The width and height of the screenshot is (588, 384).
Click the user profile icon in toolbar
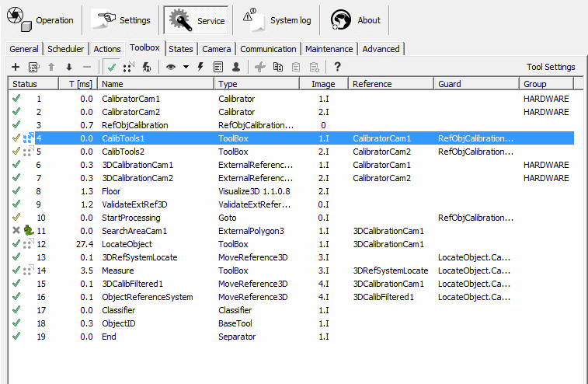pos(236,68)
